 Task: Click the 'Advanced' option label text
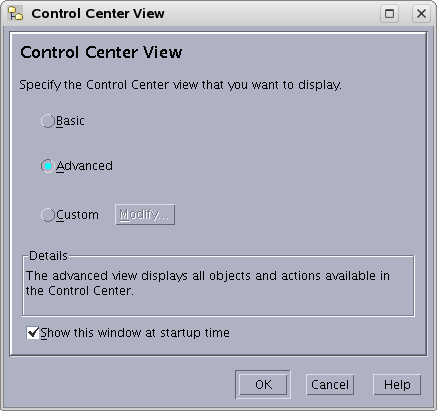point(84,166)
